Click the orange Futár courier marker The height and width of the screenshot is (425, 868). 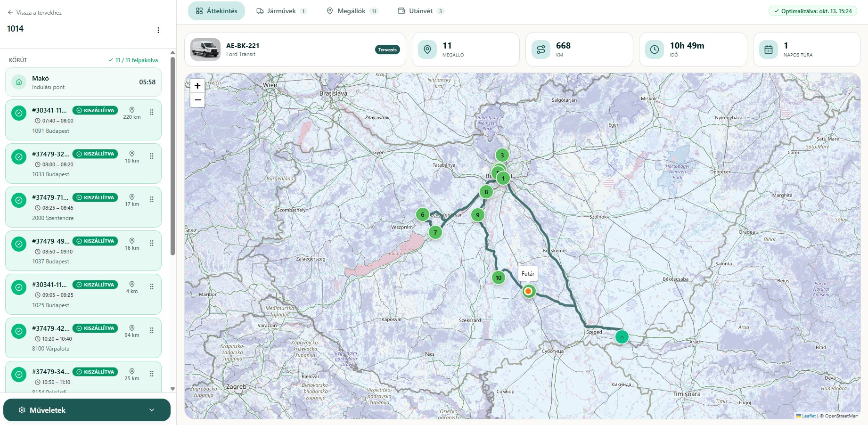[528, 291]
